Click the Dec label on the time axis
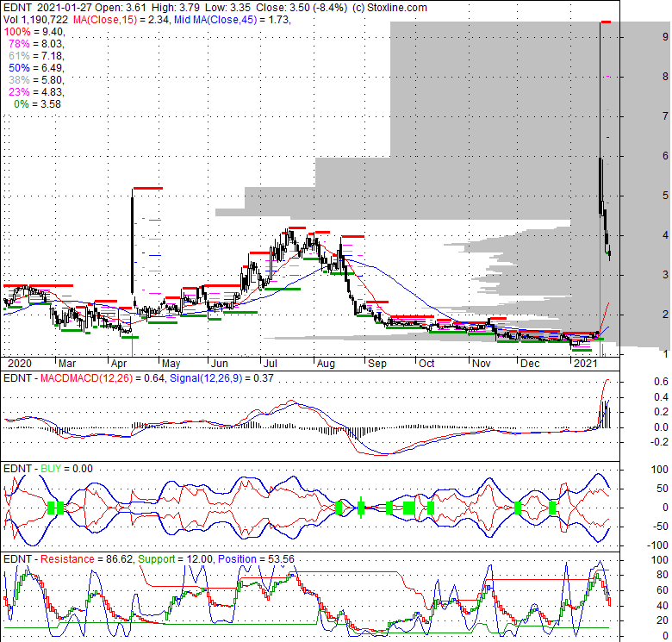The image size is (672, 642). click(530, 364)
